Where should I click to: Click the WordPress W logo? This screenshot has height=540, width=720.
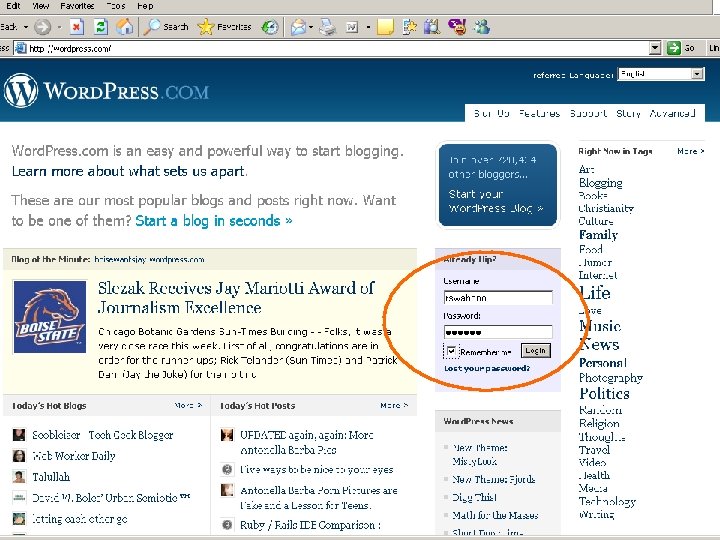[x=21, y=90]
